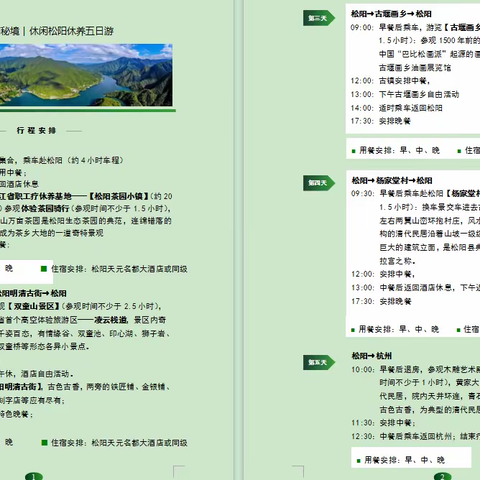Click the heading '松阳→杭州'
Screen dimensions: 480x480
[x=372, y=356]
